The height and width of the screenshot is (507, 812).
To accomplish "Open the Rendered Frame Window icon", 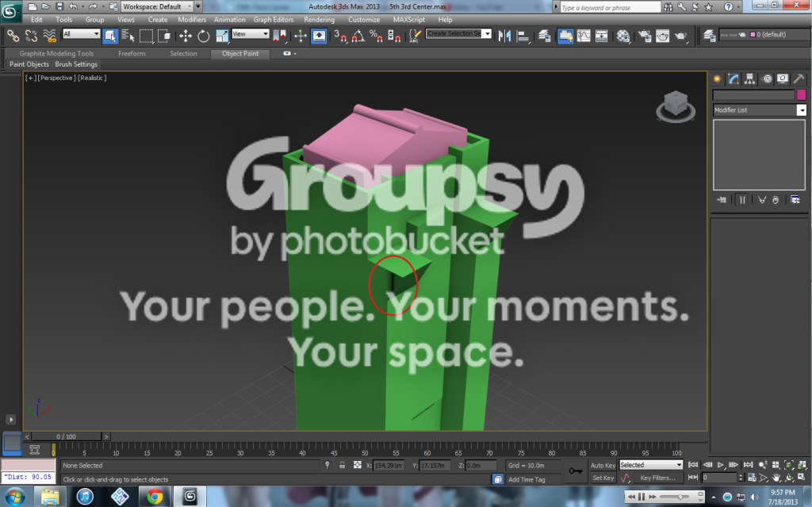I will [x=662, y=36].
